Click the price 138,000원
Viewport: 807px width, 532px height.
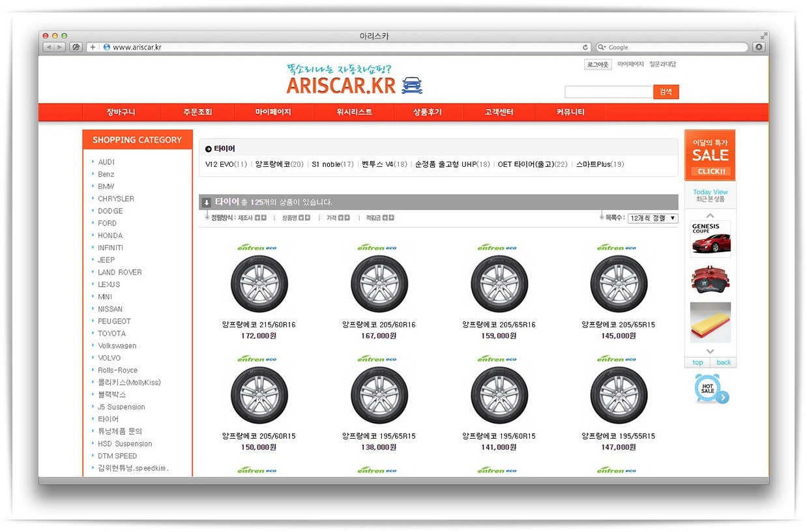point(379,447)
